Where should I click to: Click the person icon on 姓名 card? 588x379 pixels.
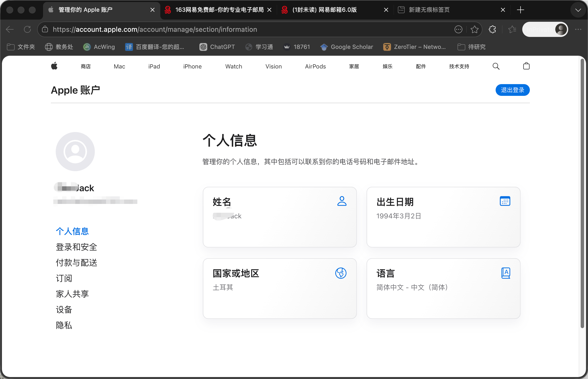[342, 201]
